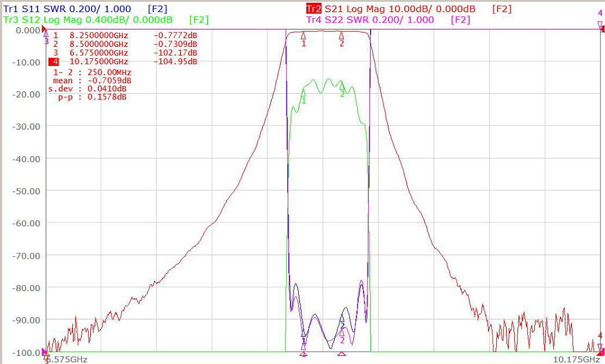Image resolution: width=605 pixels, height=364 pixels.
Task: Select marker 1 readout row 8.2500000GHz
Action: click(125, 35)
